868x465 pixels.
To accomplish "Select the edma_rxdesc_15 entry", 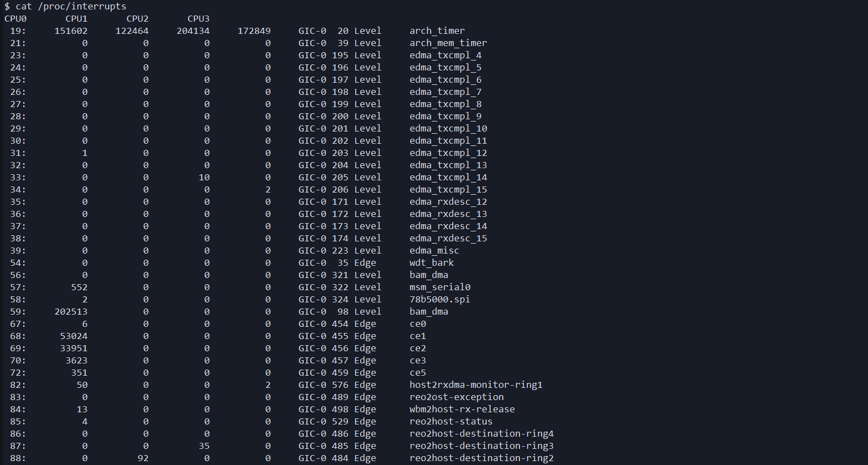I will pos(448,239).
